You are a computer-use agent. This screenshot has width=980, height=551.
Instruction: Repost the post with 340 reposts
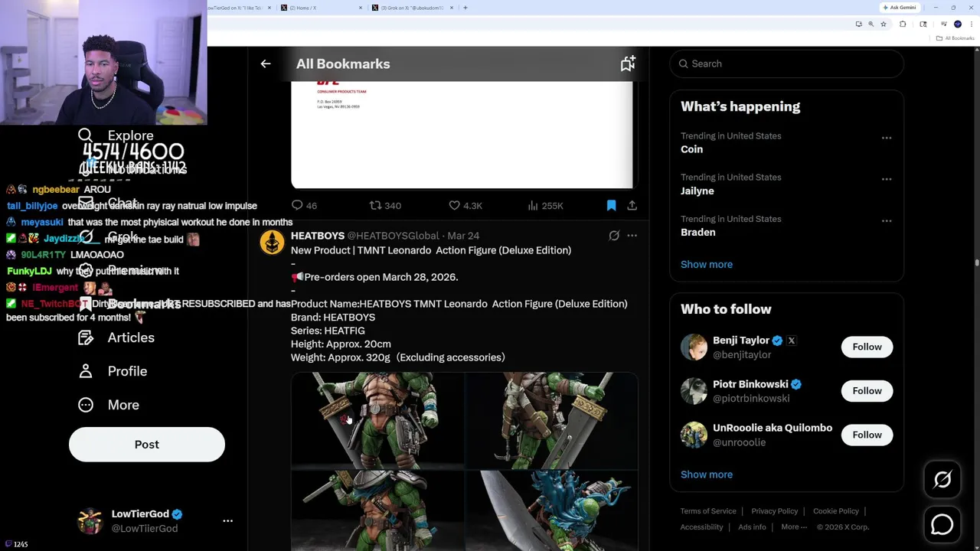[385, 206]
